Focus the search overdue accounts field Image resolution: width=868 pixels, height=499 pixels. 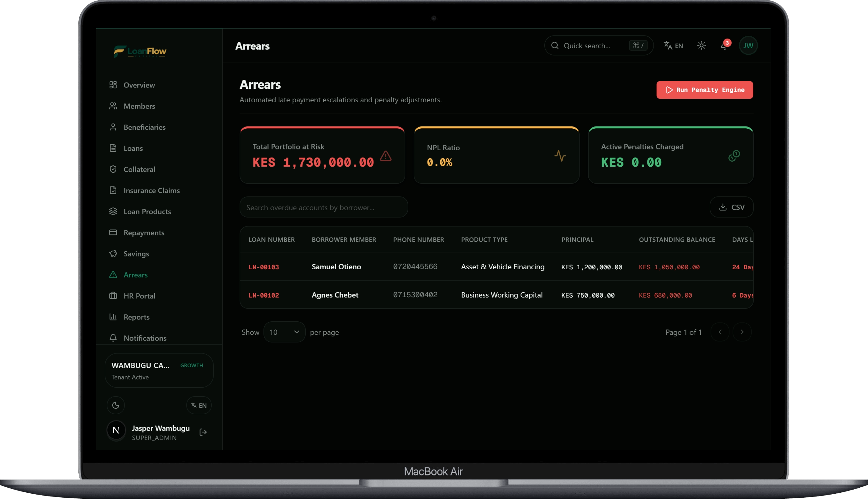click(324, 207)
